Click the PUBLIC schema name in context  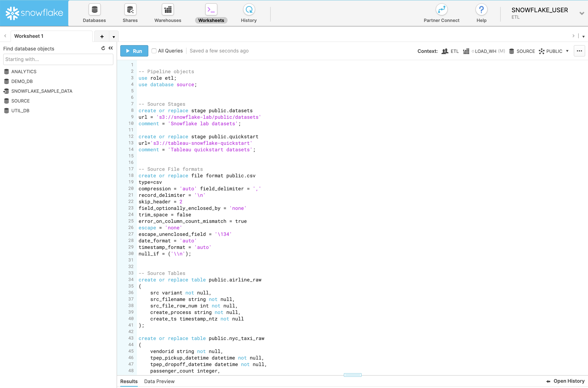[554, 51]
